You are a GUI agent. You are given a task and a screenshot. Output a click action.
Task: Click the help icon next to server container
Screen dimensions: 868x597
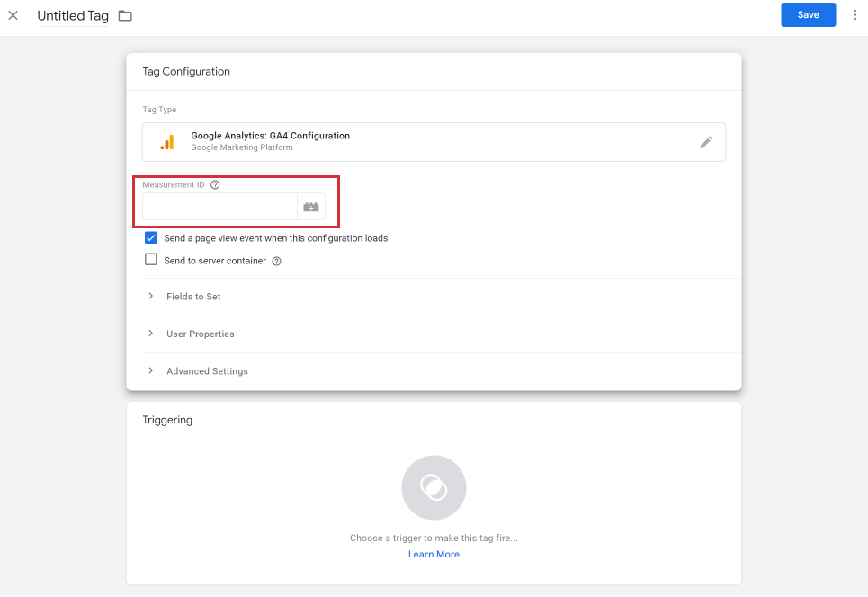(x=276, y=261)
